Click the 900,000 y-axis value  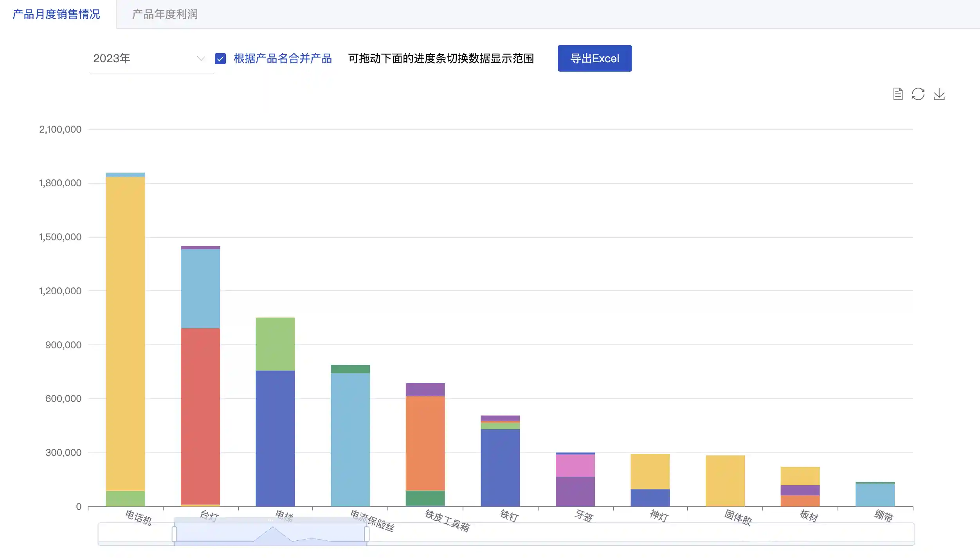tap(63, 345)
